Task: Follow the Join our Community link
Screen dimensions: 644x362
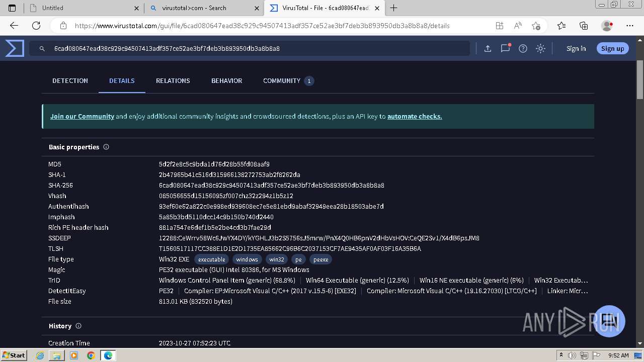Action: [x=82, y=116]
